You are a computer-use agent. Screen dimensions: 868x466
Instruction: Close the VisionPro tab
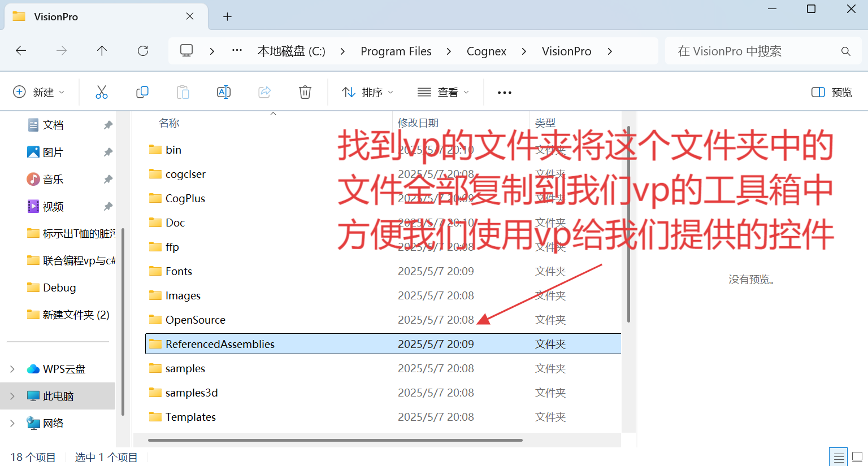click(190, 16)
